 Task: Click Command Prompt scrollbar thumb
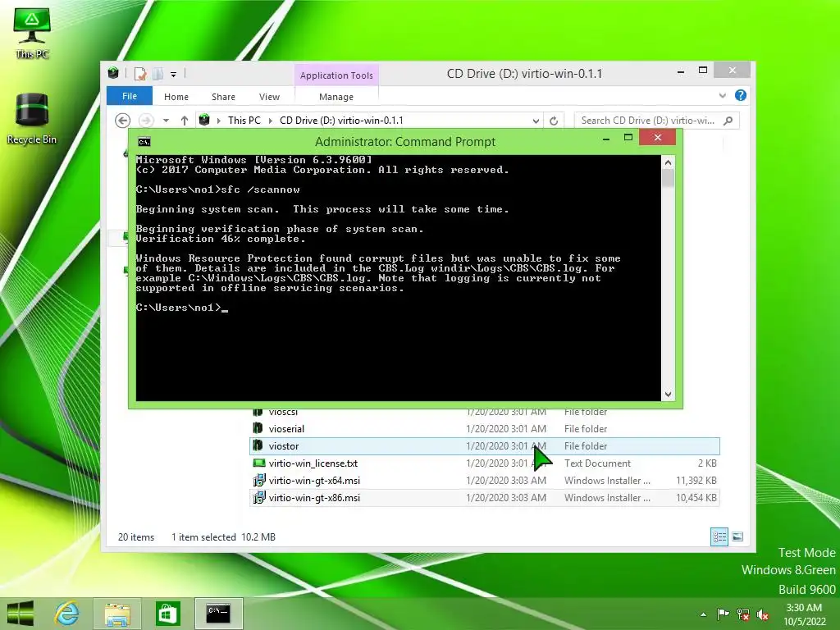coord(668,178)
